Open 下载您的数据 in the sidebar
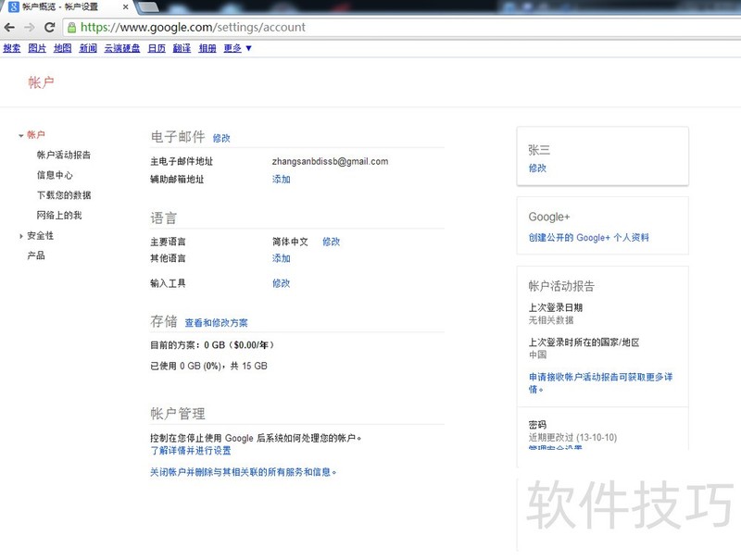The width and height of the screenshot is (741, 560). pyautogui.click(x=64, y=195)
